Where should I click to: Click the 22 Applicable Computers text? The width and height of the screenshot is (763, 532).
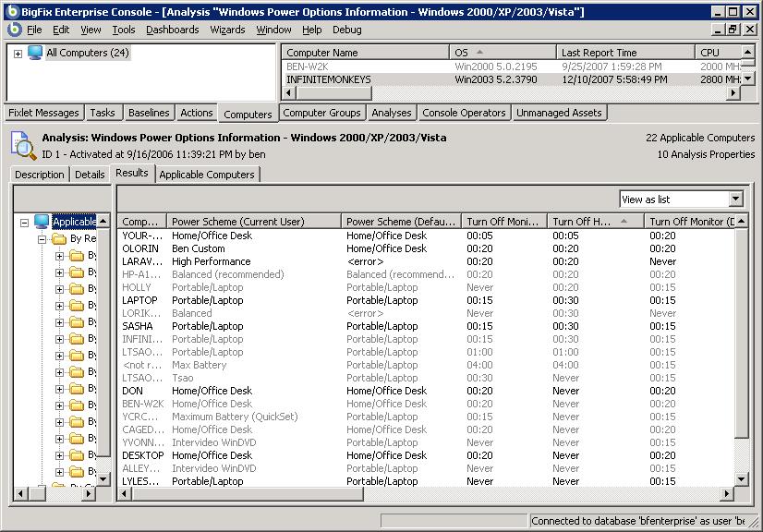700,138
